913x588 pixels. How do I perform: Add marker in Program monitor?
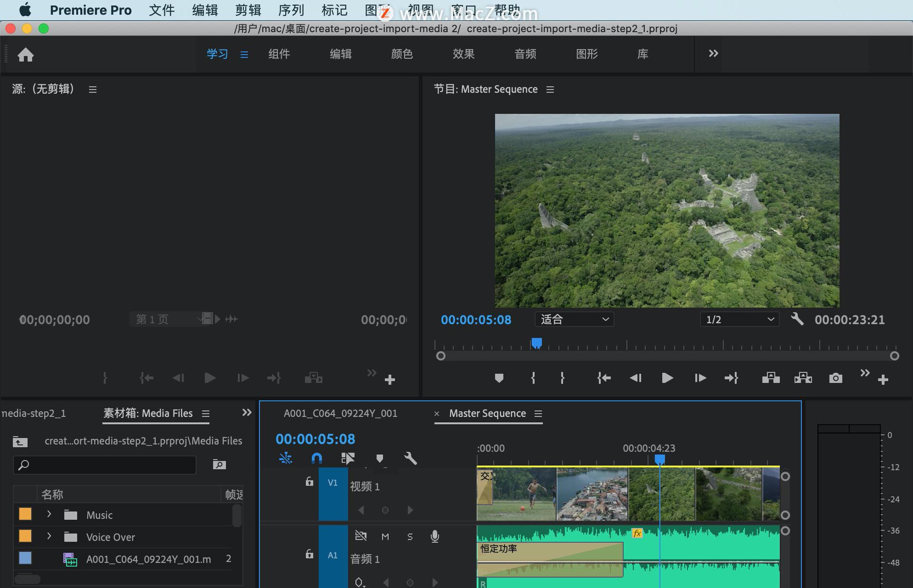point(499,378)
